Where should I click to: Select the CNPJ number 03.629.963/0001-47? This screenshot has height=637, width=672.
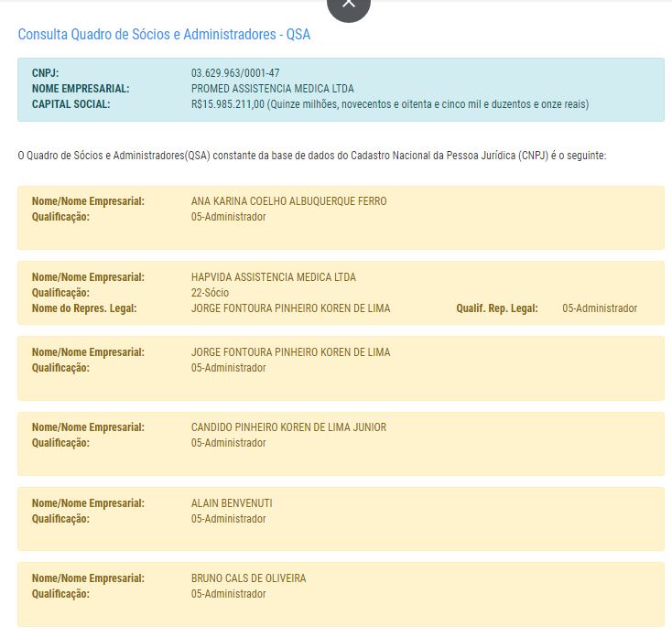(x=235, y=72)
